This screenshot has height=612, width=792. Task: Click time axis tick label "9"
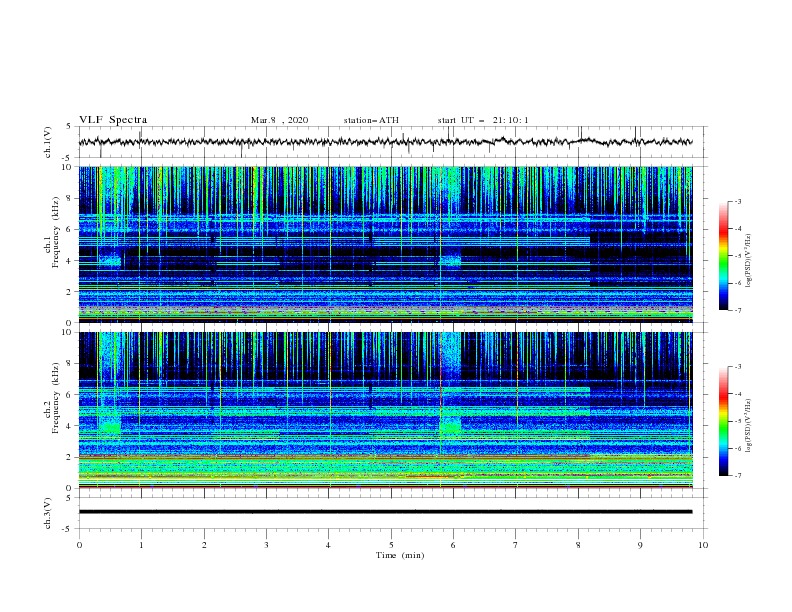click(640, 545)
